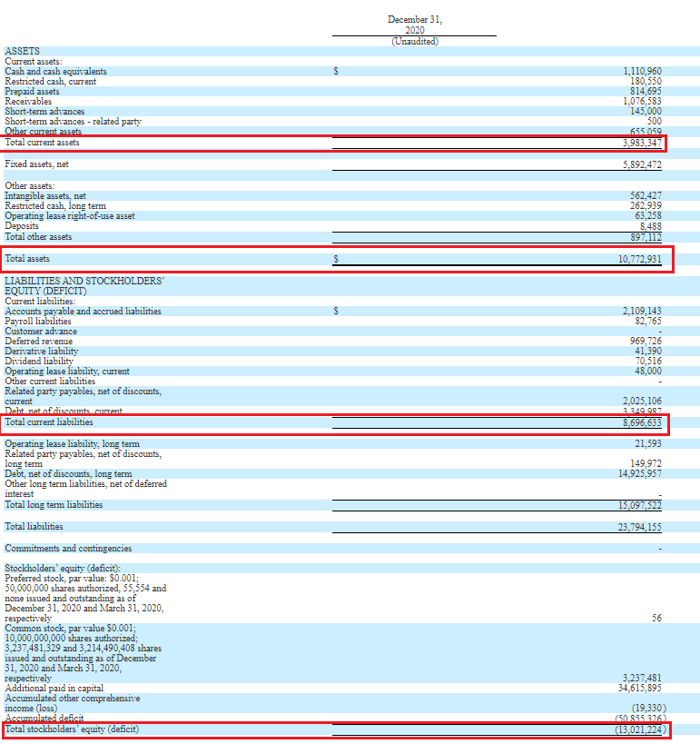This screenshot has height=744, width=700.
Task: Click intangible assets value 562,427
Action: pos(646,195)
